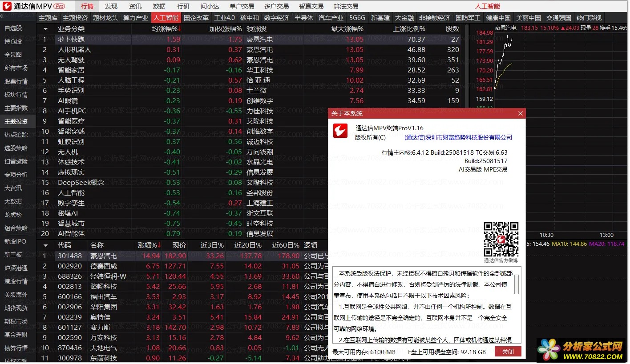630x364 pixels.
Task: Collapse the left sidebar with « arrow
Action: tap(2, 16)
